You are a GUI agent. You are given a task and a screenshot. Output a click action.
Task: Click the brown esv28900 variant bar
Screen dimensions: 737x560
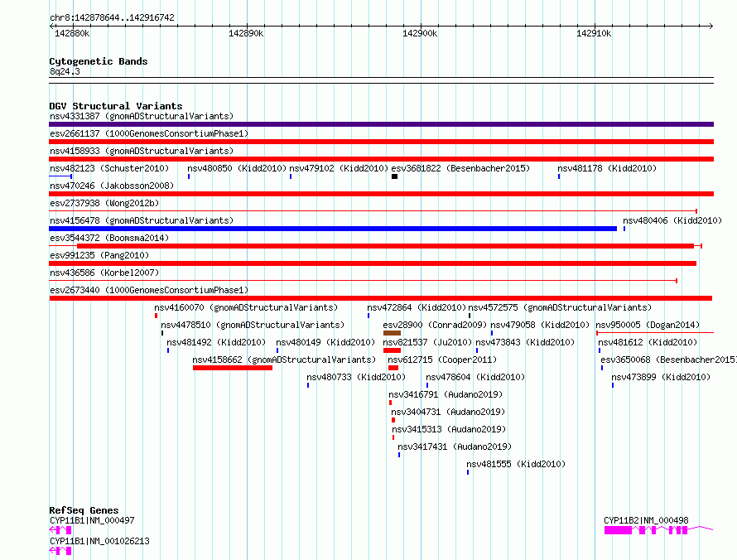click(392, 333)
